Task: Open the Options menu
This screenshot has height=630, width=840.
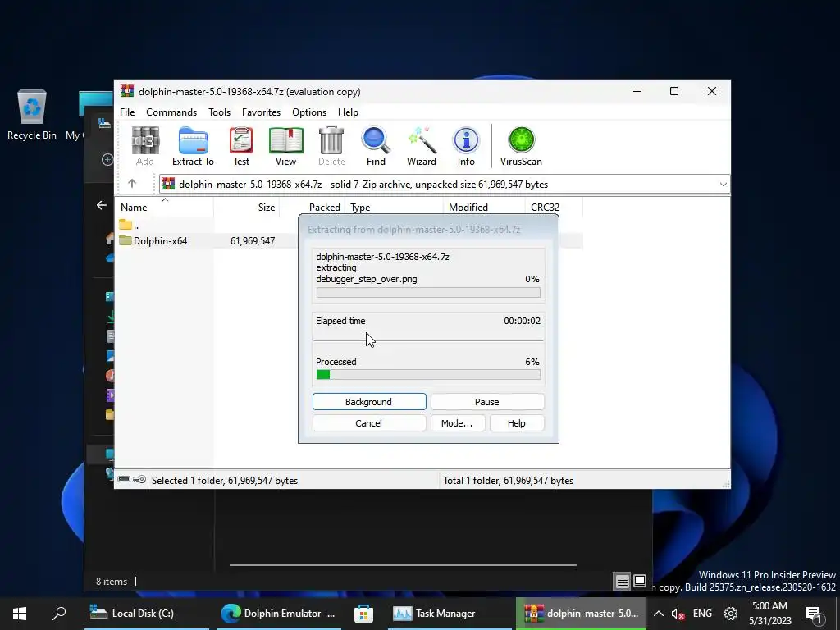Action: (x=309, y=112)
